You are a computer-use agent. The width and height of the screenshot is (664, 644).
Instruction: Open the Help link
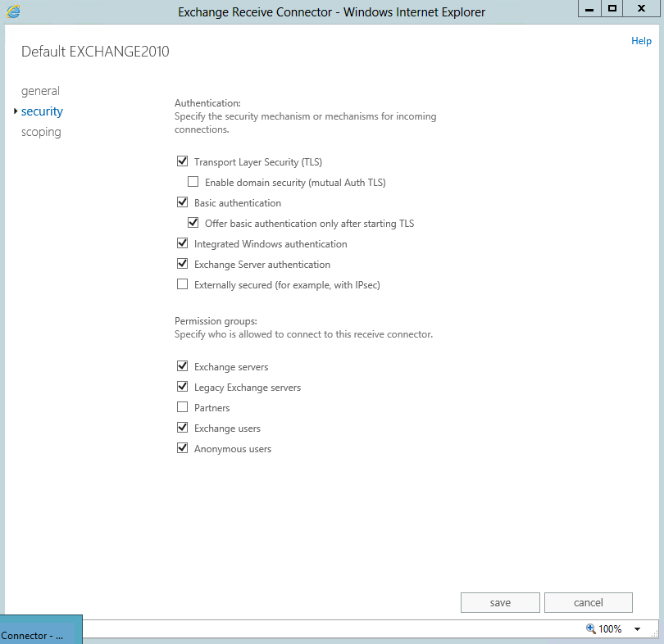pyautogui.click(x=641, y=41)
